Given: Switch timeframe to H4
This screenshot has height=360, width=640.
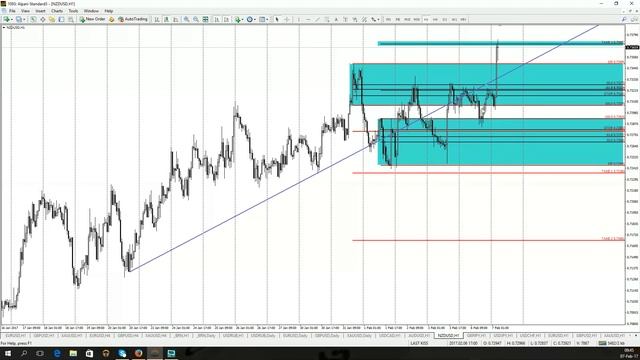Looking at the screenshot, I should click(x=435, y=19).
